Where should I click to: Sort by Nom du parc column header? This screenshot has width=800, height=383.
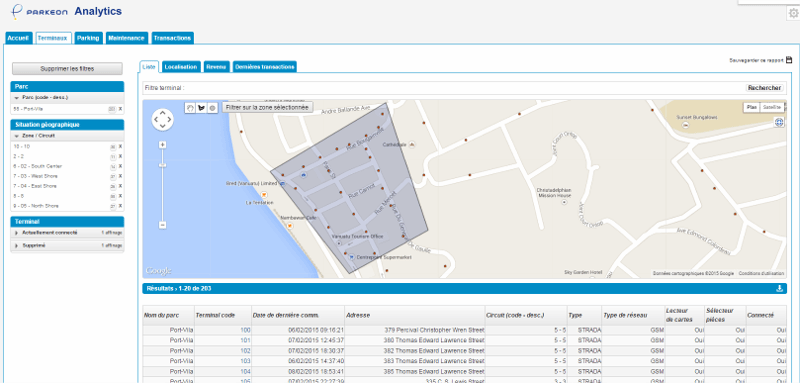coord(168,316)
